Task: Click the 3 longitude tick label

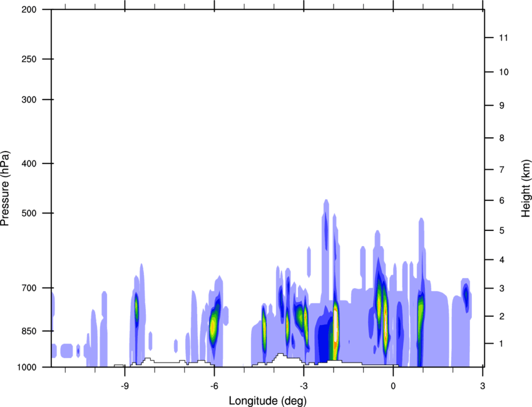Action: tap(483, 386)
